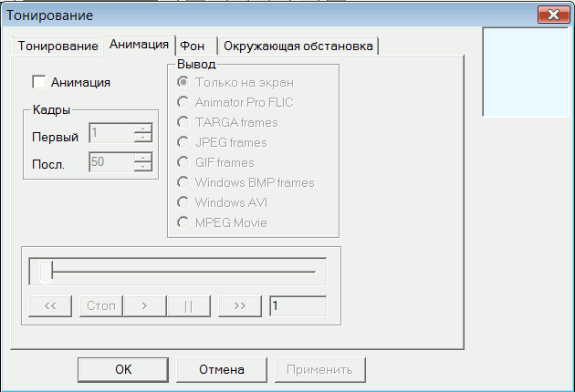Click the play > button

point(144,305)
